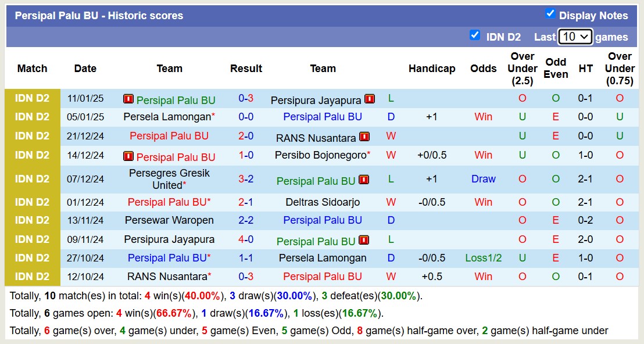Open the 3-2 result of Persegres Gresik match

246,179
